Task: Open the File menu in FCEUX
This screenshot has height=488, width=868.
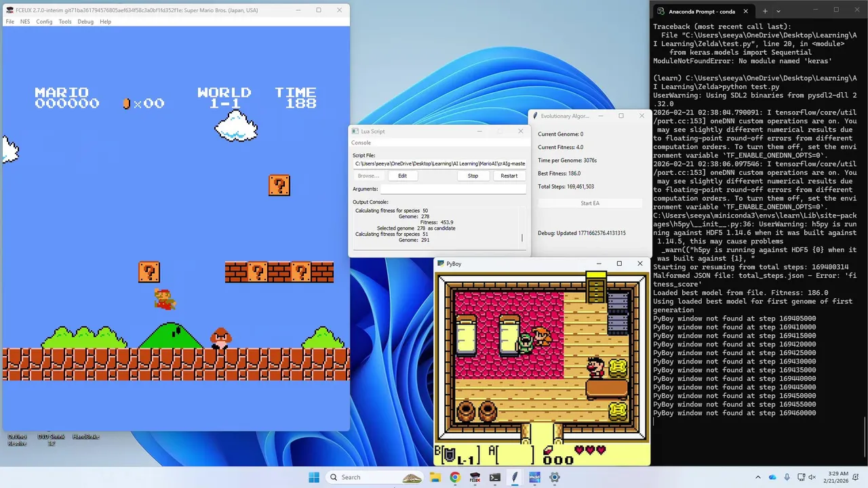Action: tap(10, 22)
